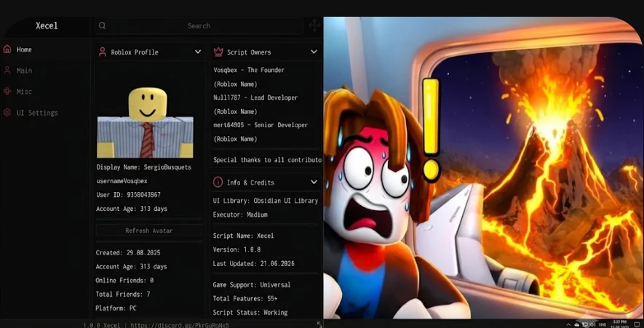Collapse the Info & Credits section

(x=314, y=182)
